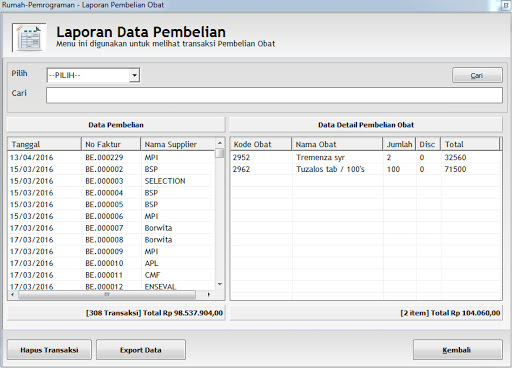Image resolution: width=512 pixels, height=368 pixels.
Task: Click the window control button in title bar
Action: click(x=506, y=6)
